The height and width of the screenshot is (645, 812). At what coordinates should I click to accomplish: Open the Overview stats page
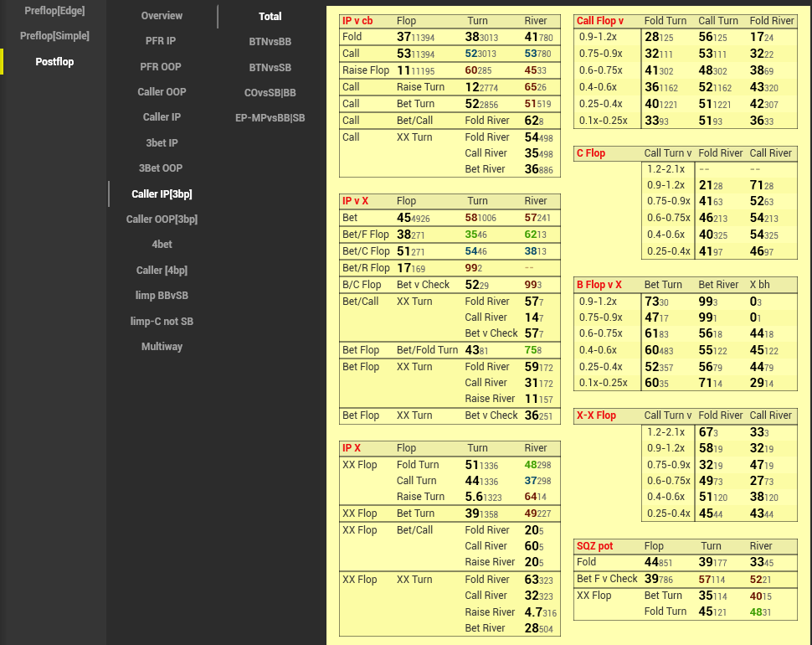pyautogui.click(x=162, y=16)
